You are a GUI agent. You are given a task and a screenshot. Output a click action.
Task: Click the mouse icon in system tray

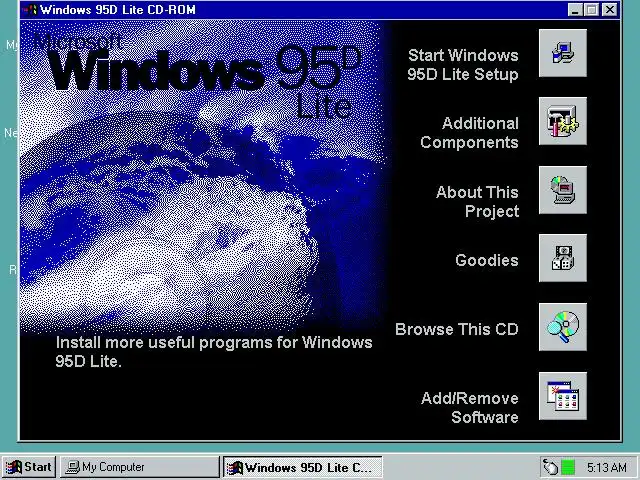(550, 467)
